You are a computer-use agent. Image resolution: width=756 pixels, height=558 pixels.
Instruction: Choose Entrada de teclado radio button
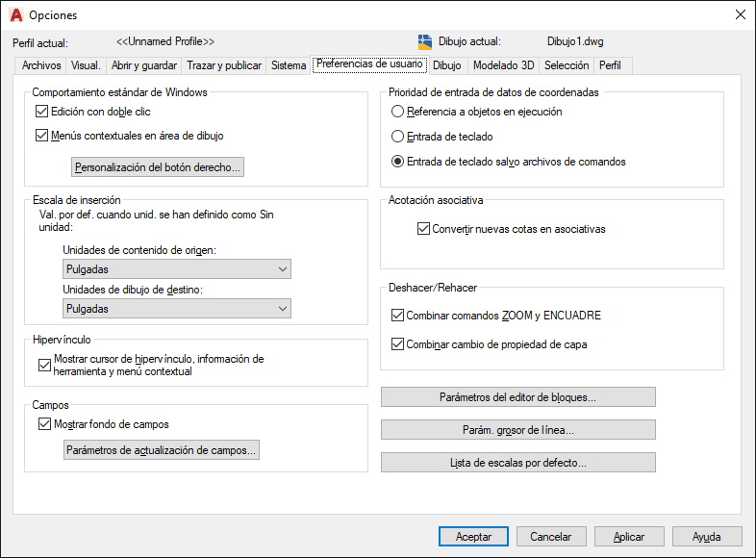(397, 137)
